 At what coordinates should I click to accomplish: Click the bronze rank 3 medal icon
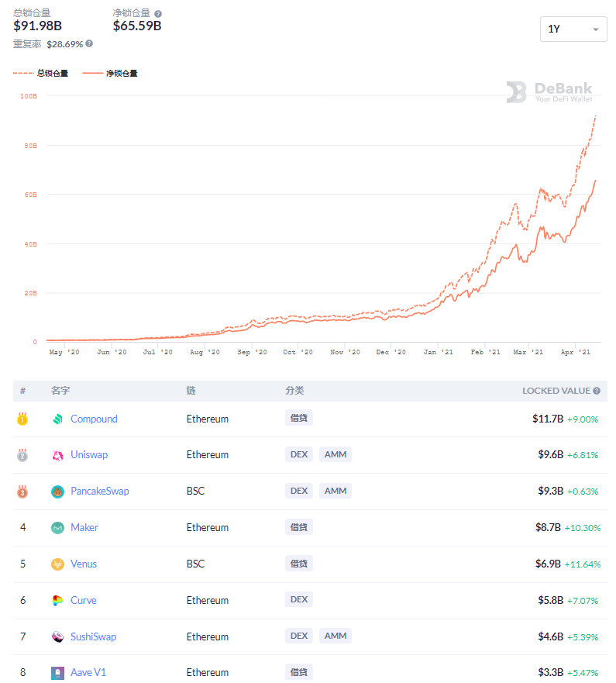tap(22, 492)
